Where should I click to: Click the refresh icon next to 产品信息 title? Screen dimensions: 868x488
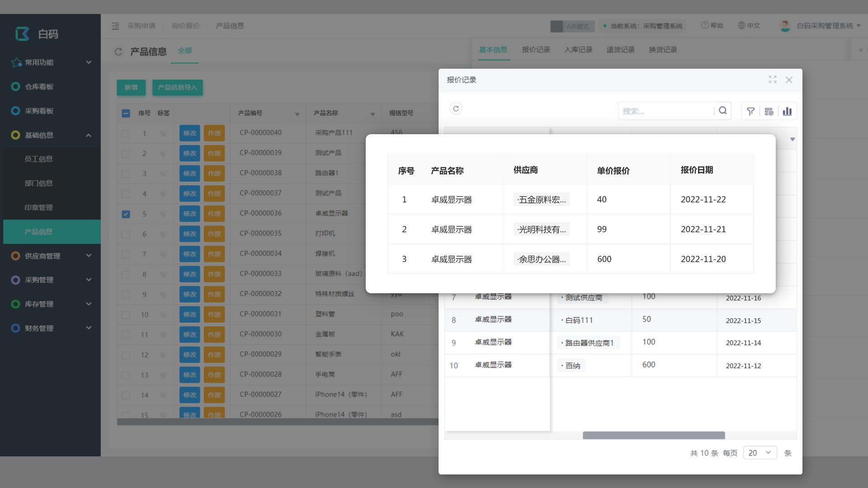pos(118,52)
